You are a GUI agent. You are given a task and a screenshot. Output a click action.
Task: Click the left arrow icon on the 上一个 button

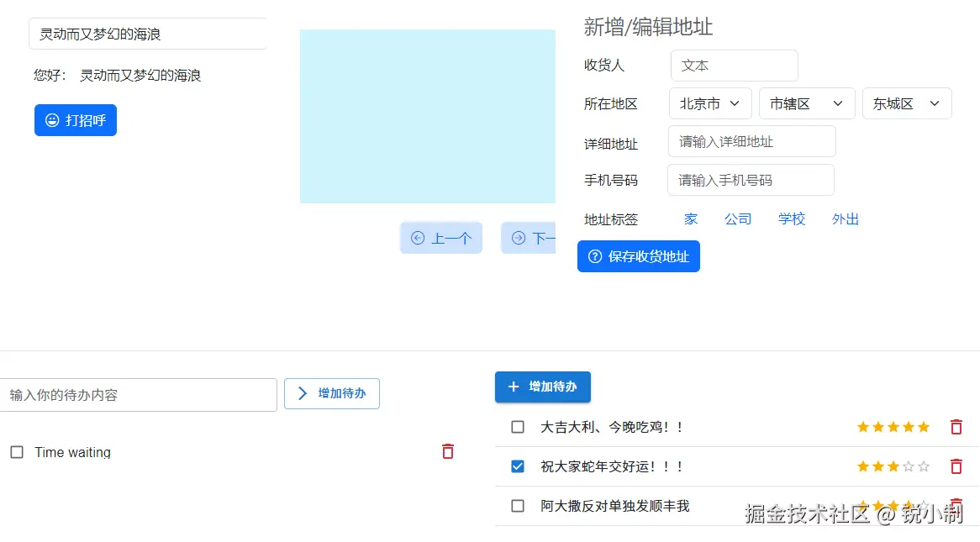click(417, 238)
